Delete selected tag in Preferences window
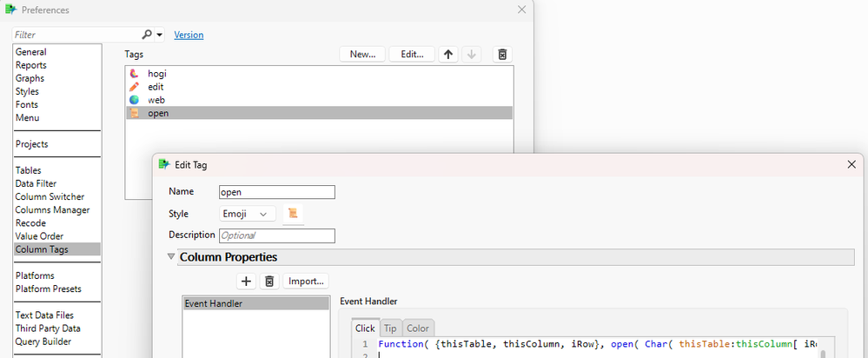The width and height of the screenshot is (868, 358). pos(502,54)
